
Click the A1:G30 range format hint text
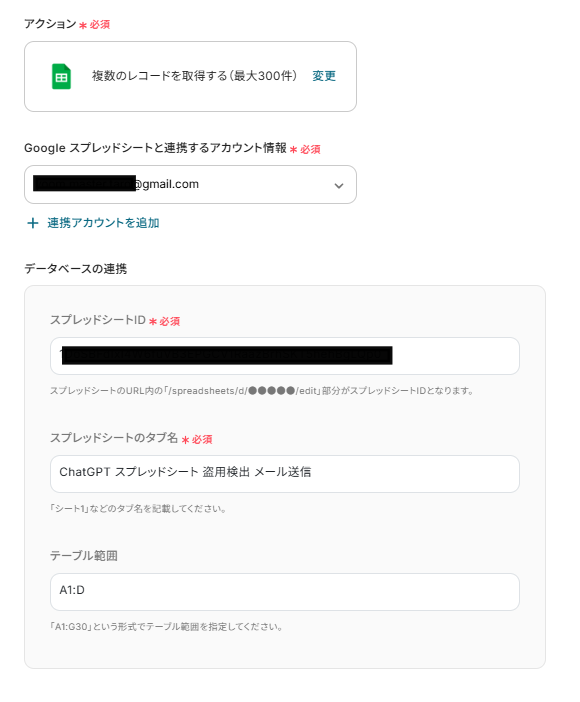pyautogui.click(x=166, y=627)
